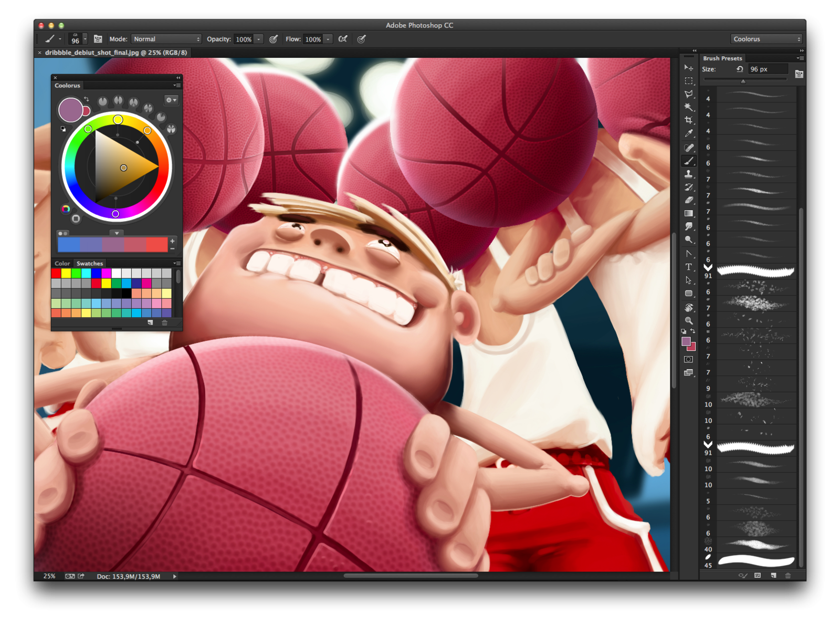Toggle Quick Mask mode
This screenshot has width=840, height=626.
pos(688,359)
